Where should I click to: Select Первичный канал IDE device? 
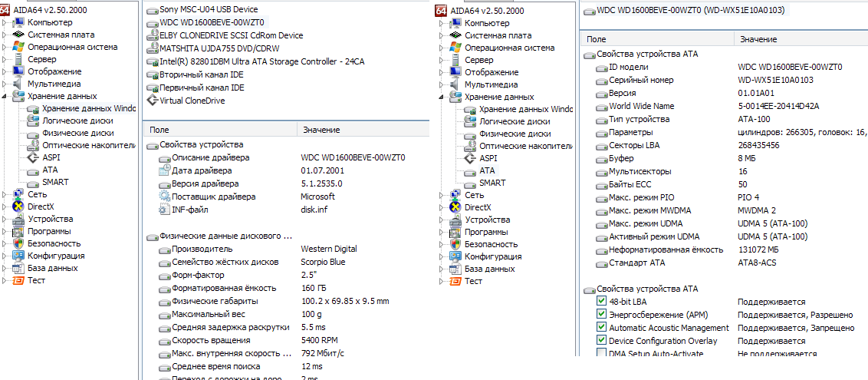(202, 88)
